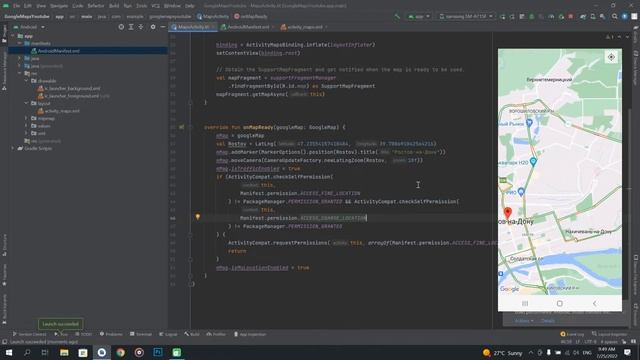This screenshot has height=360, width=640.
Task: Open the Problems tool window
Action: [111, 334]
